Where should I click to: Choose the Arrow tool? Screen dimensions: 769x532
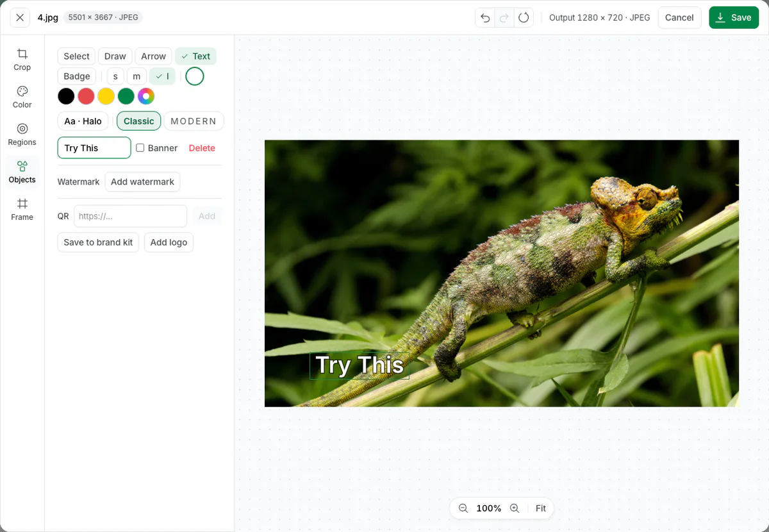(x=154, y=56)
